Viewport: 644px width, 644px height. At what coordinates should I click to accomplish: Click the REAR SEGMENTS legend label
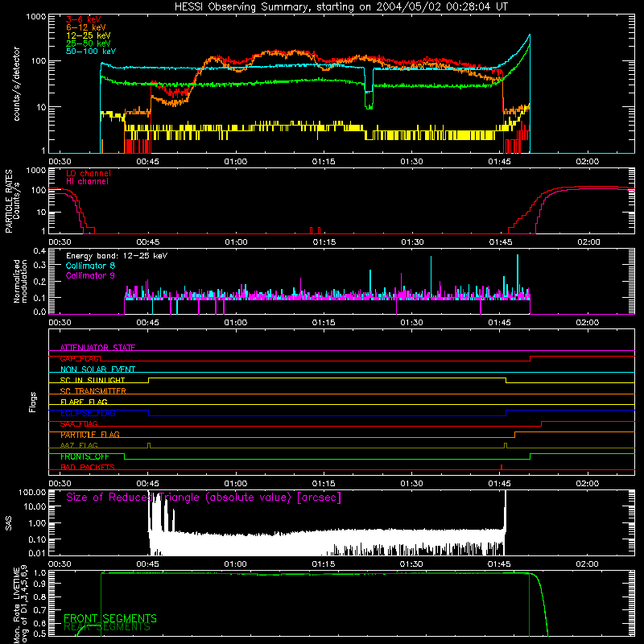(x=107, y=627)
